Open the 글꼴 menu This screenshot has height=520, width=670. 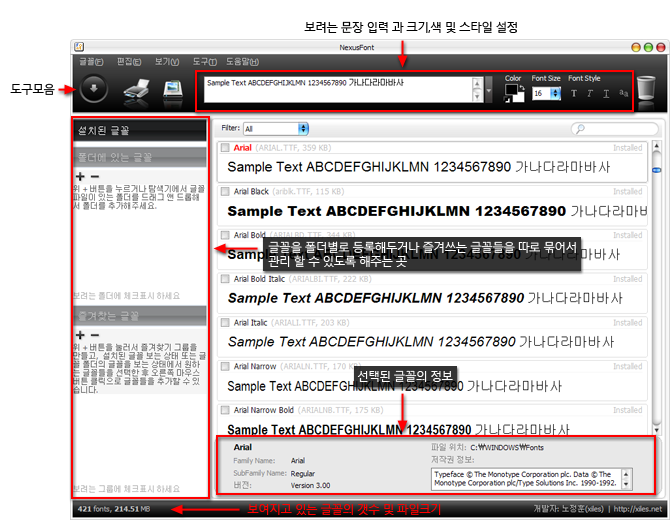(x=90, y=61)
